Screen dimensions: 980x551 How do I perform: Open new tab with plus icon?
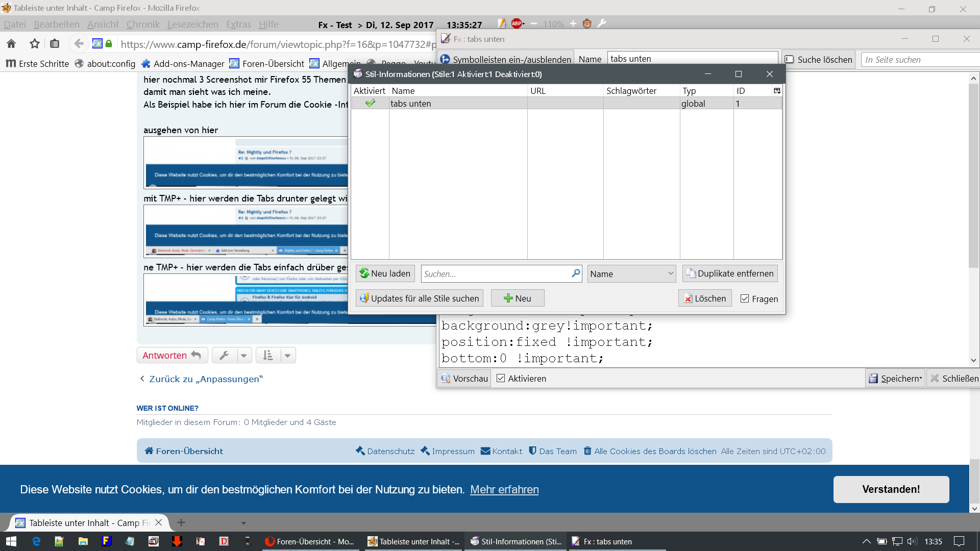pyautogui.click(x=181, y=522)
